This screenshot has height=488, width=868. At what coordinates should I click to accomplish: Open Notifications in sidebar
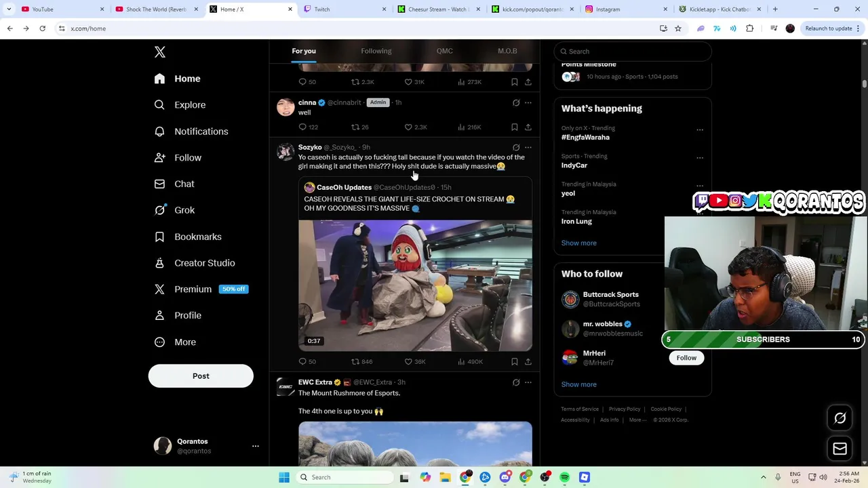coord(191,131)
